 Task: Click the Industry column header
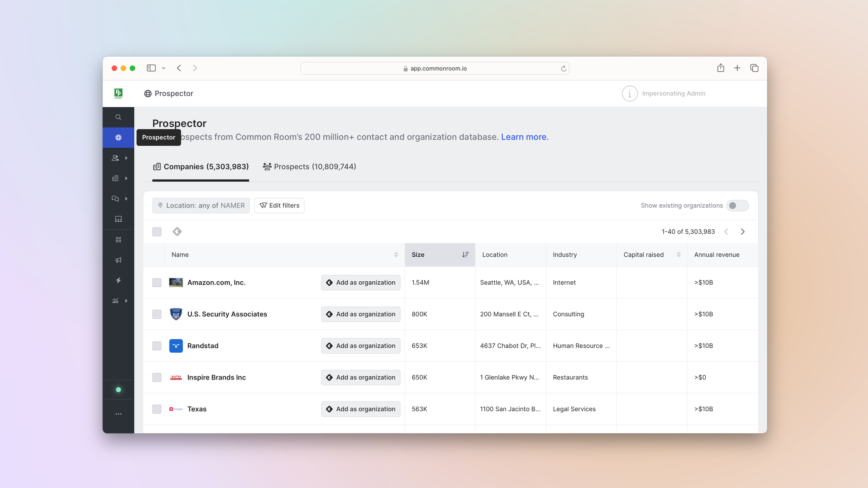click(581, 255)
